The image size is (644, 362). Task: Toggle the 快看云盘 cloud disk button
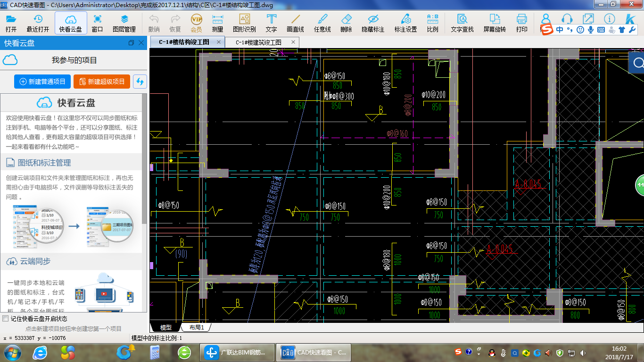[x=71, y=23]
